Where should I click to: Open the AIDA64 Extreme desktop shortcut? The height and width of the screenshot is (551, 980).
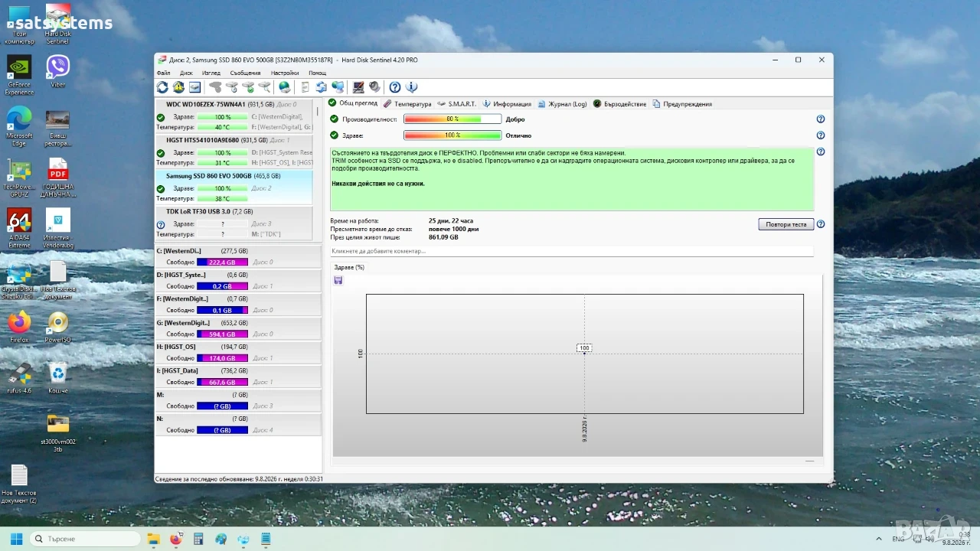click(19, 228)
